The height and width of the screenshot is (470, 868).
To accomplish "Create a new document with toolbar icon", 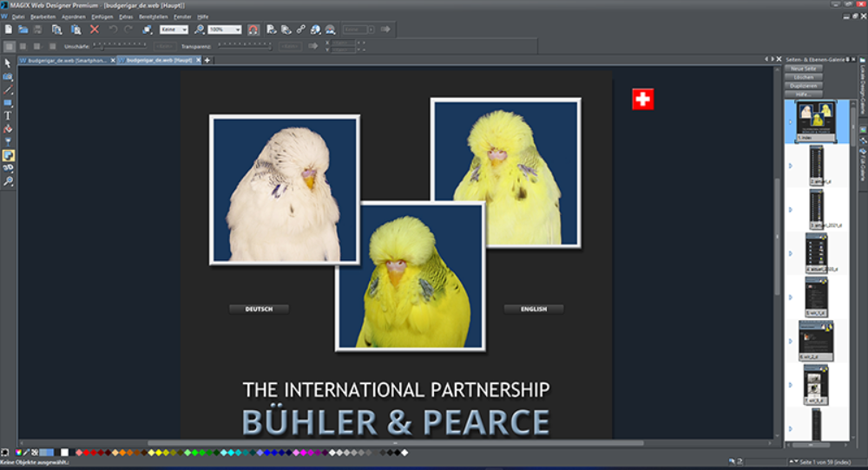I will [x=9, y=29].
